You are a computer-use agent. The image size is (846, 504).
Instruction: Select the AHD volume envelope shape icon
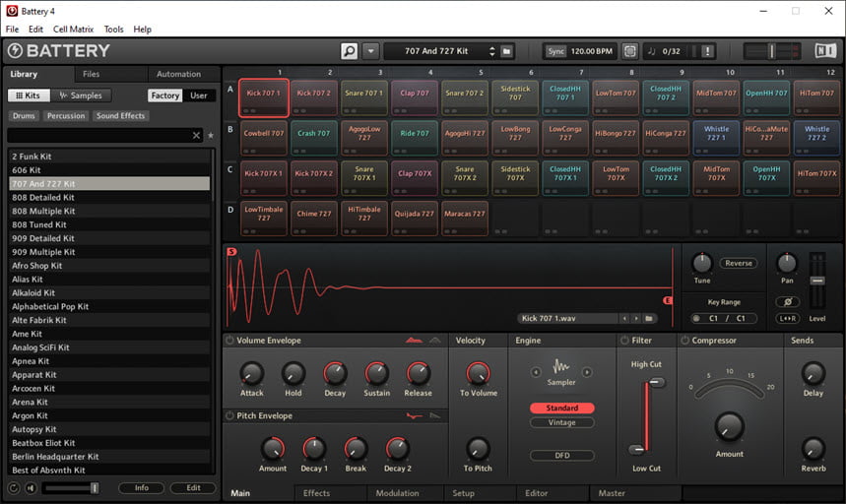pyautogui.click(x=435, y=341)
